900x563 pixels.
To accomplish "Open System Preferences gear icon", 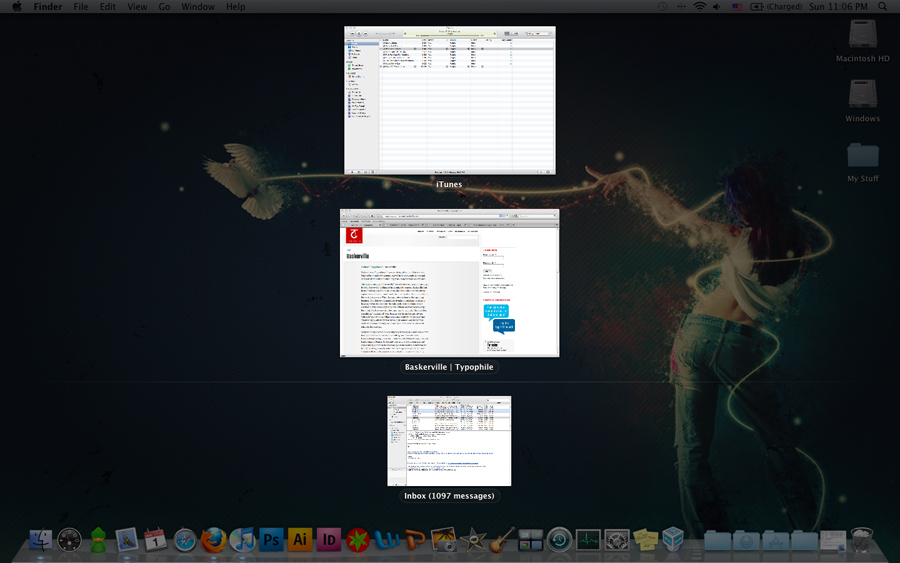I will (617, 540).
